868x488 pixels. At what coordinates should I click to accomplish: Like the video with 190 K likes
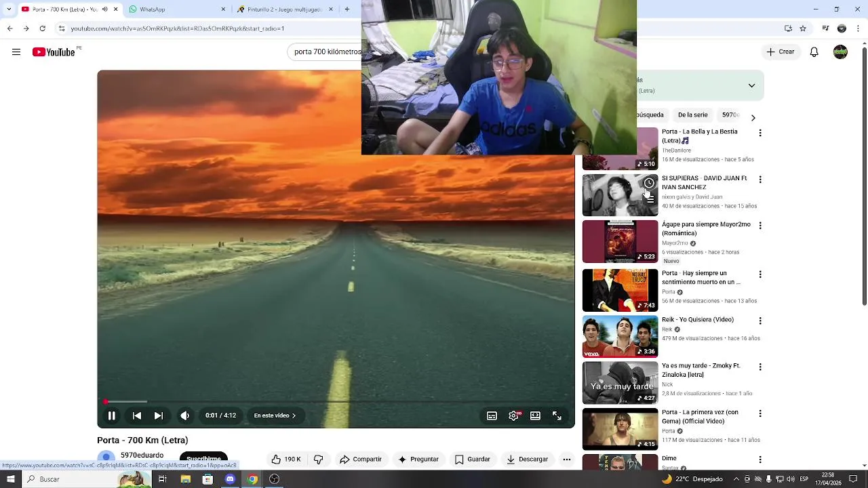click(286, 460)
